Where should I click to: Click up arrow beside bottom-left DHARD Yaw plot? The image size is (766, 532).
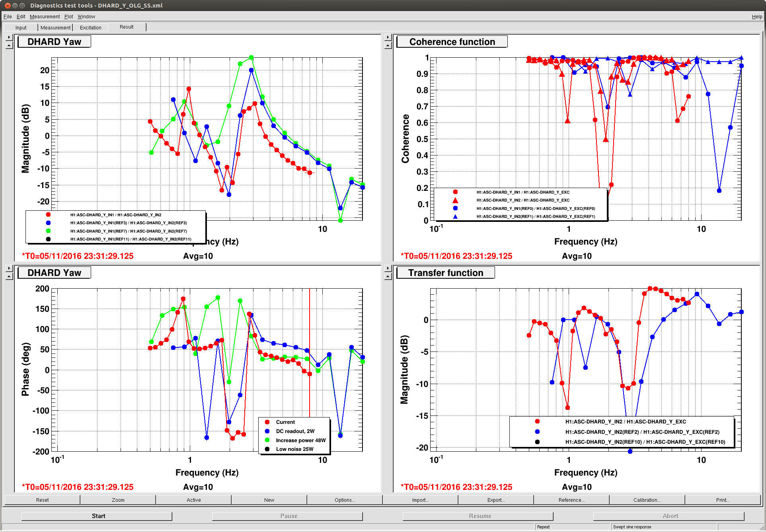point(9,276)
